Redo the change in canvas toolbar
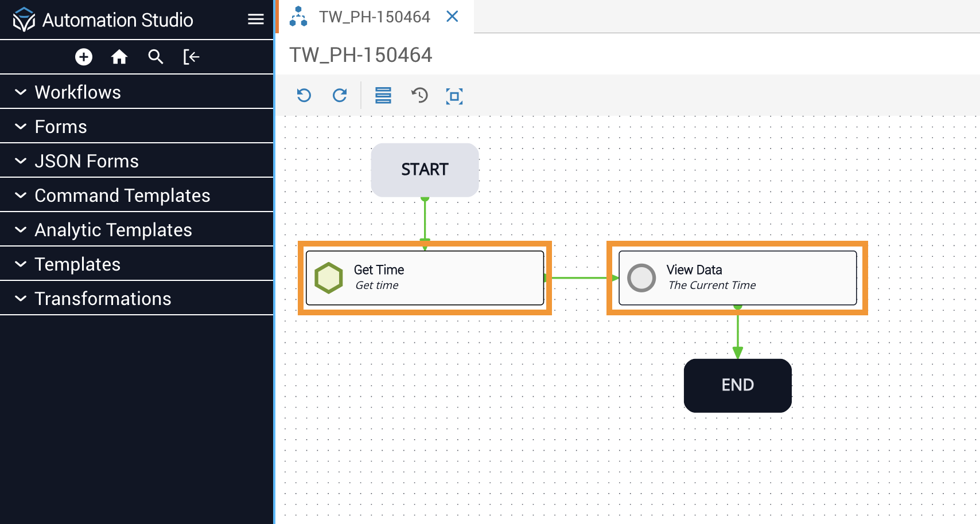The image size is (980, 524). tap(340, 95)
